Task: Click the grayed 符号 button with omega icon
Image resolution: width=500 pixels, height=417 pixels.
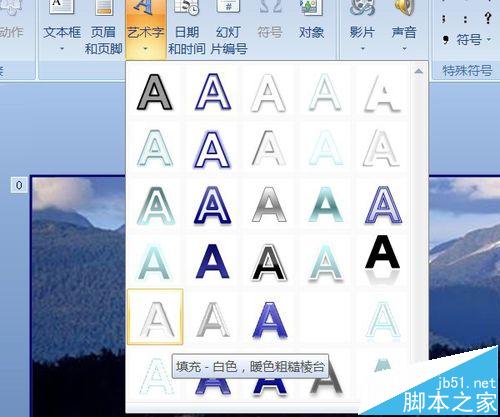Action: click(270, 20)
